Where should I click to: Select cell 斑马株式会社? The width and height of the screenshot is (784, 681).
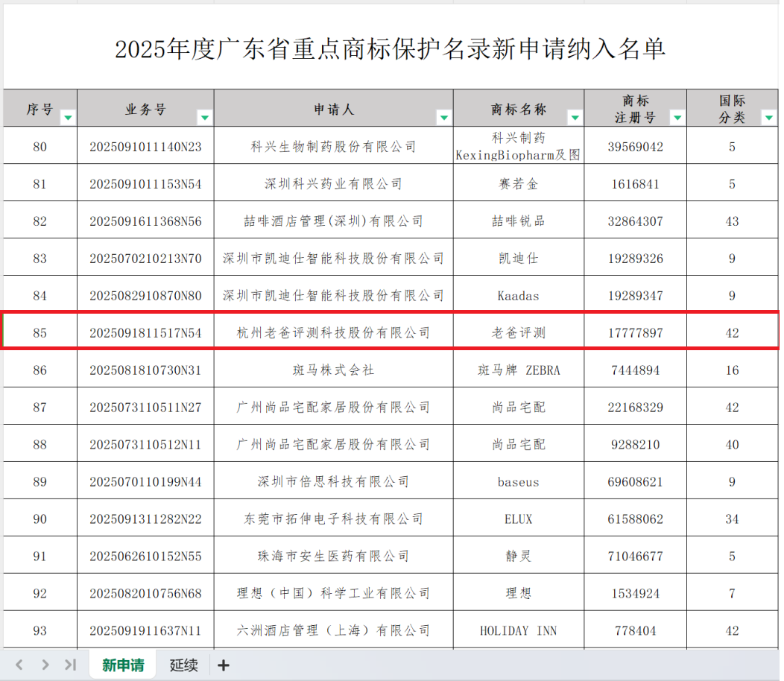pyautogui.click(x=334, y=369)
